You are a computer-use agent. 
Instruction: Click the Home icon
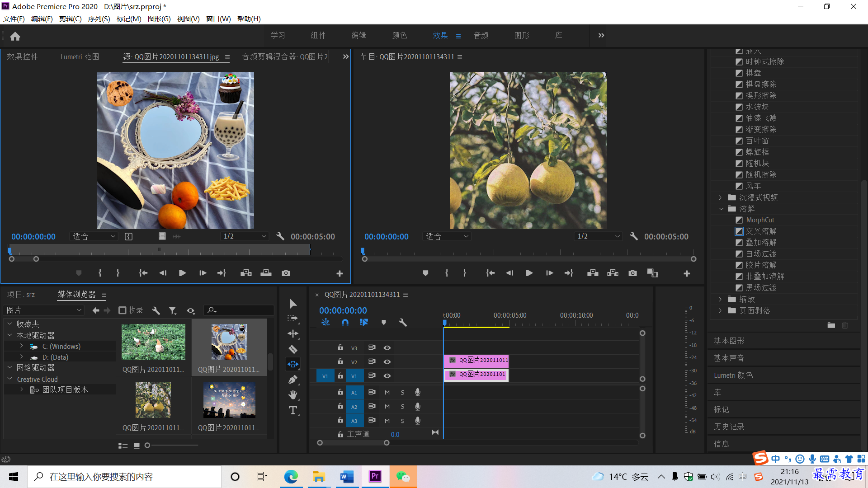coord(15,36)
